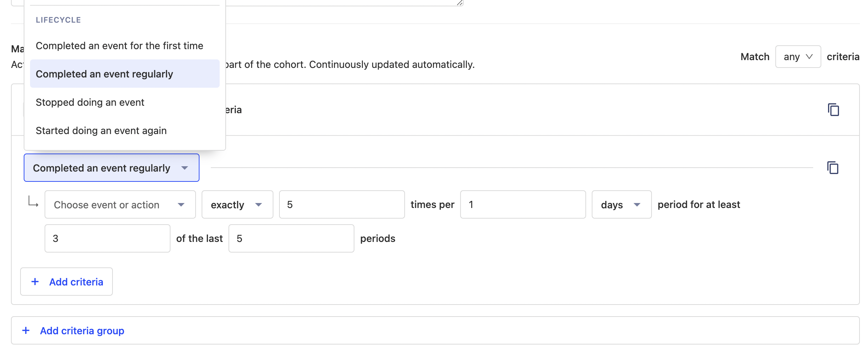The width and height of the screenshot is (868, 353).
Task: Select Stopped doing an event
Action: point(90,102)
